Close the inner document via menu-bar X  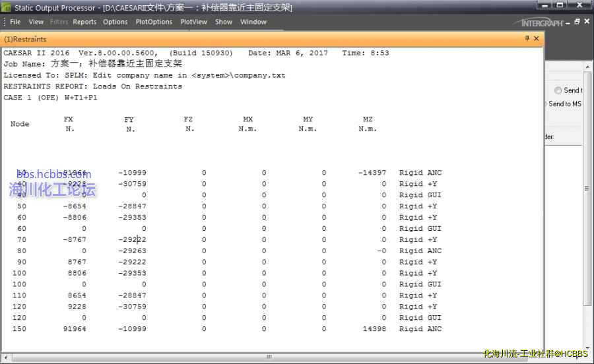point(587,22)
